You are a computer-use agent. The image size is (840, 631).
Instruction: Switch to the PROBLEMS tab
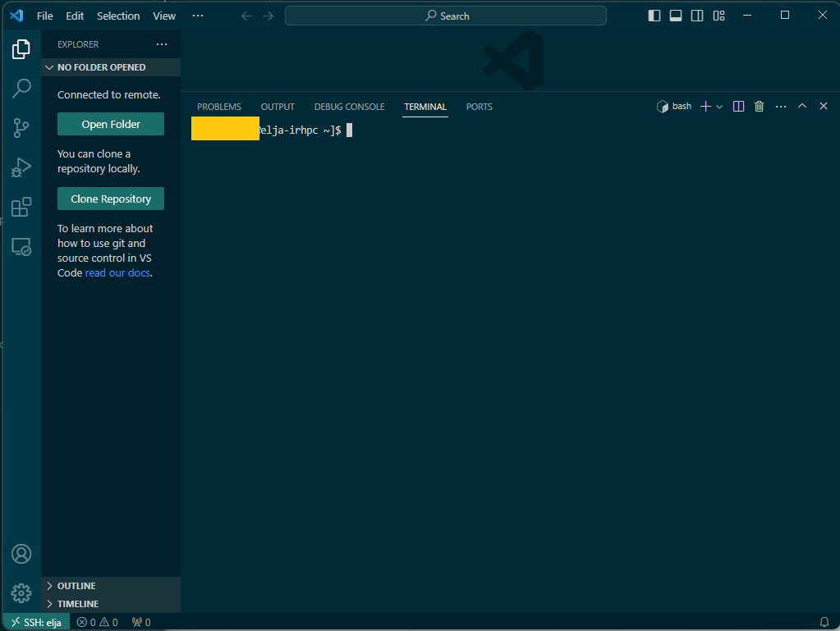tap(218, 106)
